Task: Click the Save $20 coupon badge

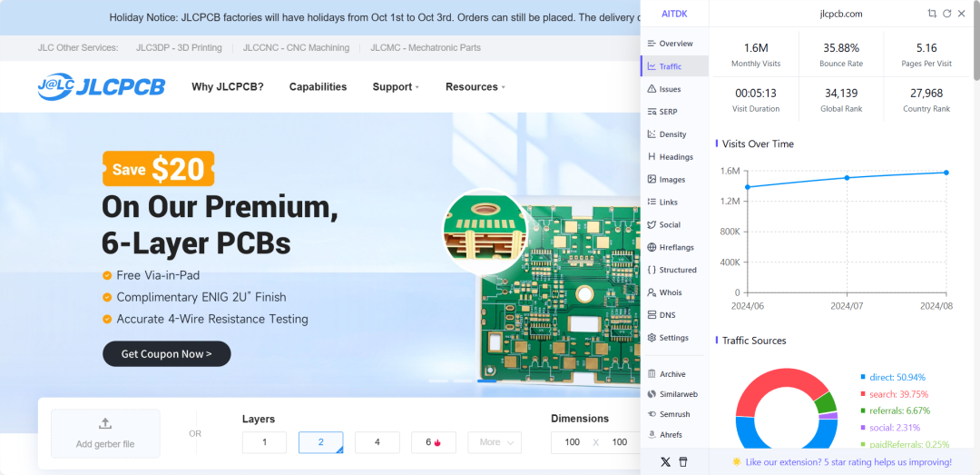Action: (x=158, y=169)
